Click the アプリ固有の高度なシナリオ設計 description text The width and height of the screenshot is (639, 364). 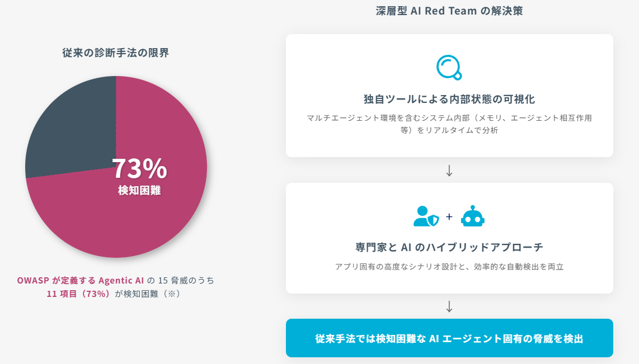pos(449,267)
